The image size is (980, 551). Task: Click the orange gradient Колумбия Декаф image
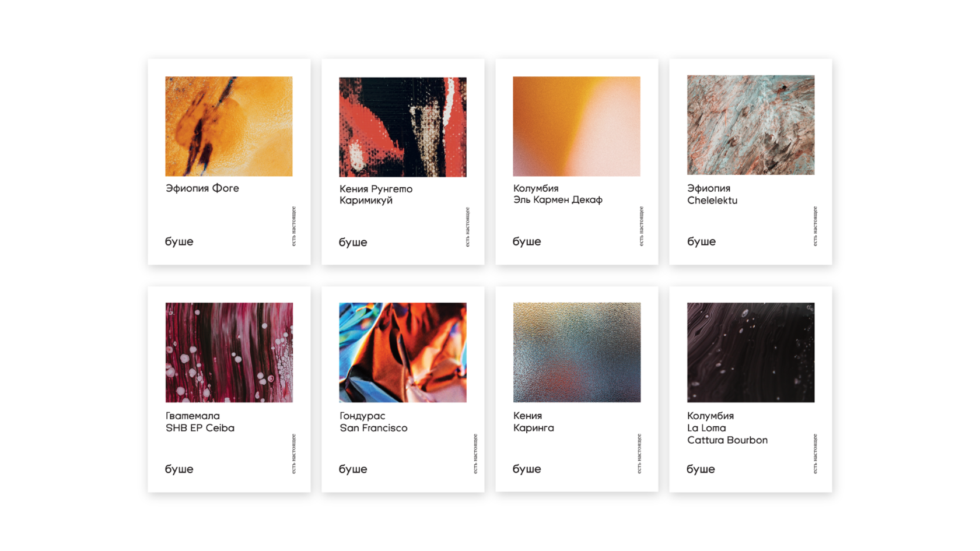pyautogui.click(x=576, y=126)
